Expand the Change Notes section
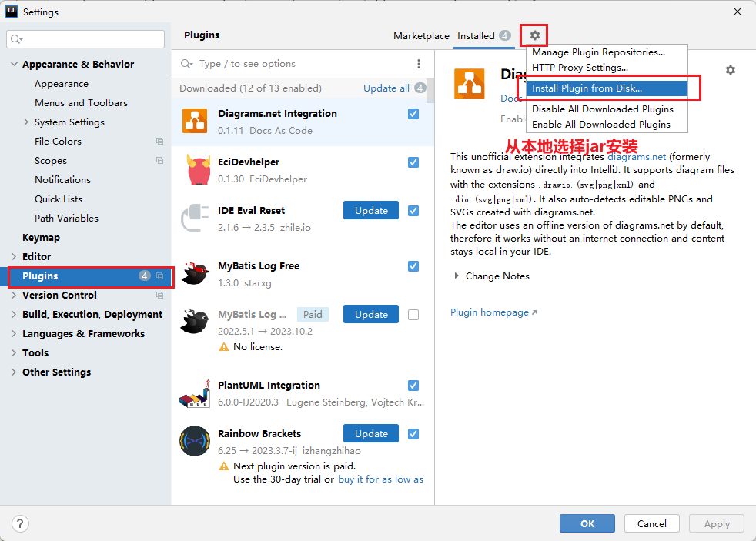Viewport: 756px width, 541px height. click(457, 276)
